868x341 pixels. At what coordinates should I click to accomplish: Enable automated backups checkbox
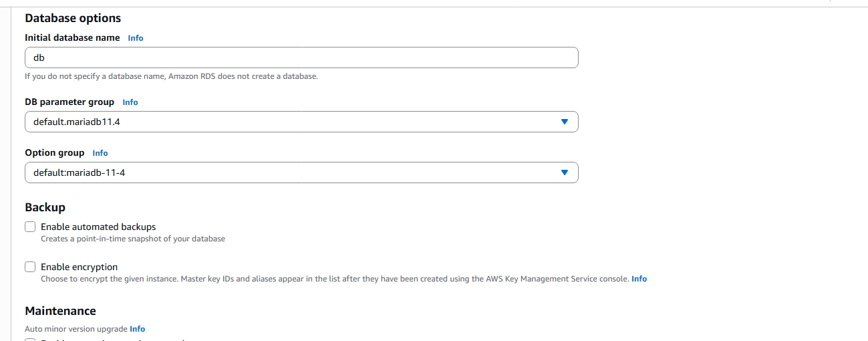click(30, 227)
